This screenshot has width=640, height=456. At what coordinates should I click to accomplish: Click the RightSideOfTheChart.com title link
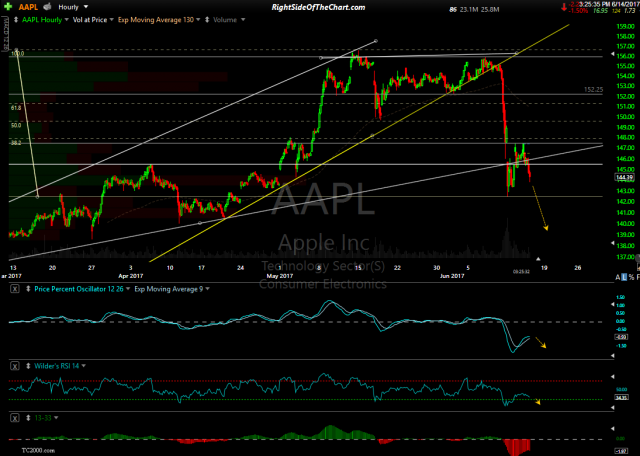click(x=318, y=7)
